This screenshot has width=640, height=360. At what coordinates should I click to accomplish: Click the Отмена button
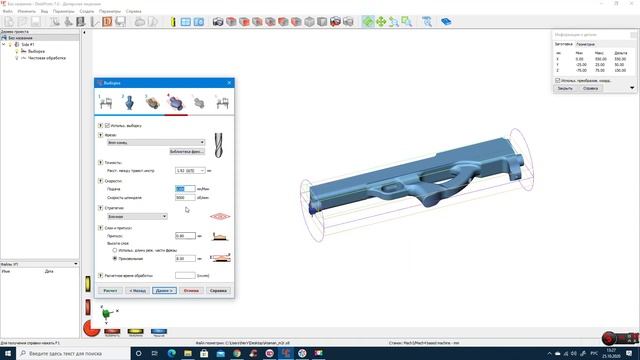[x=191, y=291]
